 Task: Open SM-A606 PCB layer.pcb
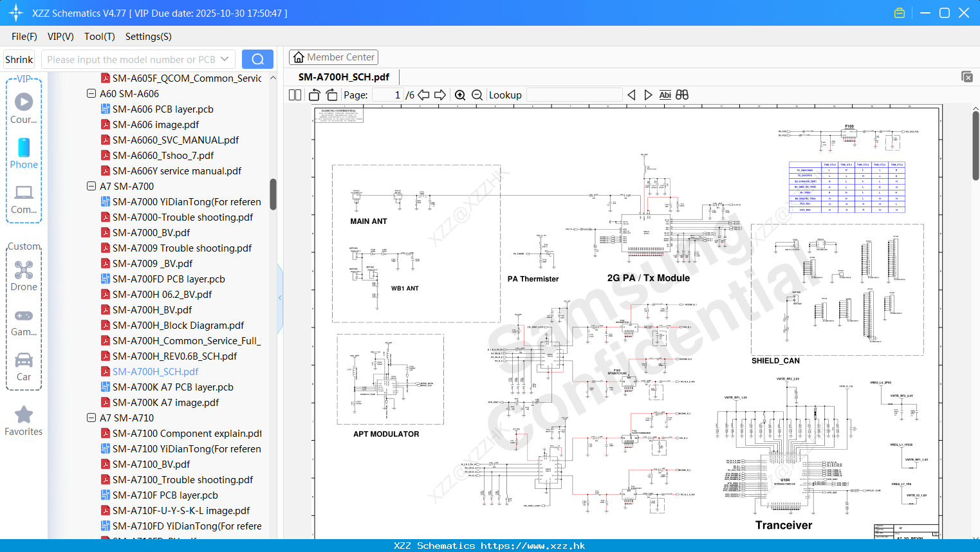(x=163, y=109)
